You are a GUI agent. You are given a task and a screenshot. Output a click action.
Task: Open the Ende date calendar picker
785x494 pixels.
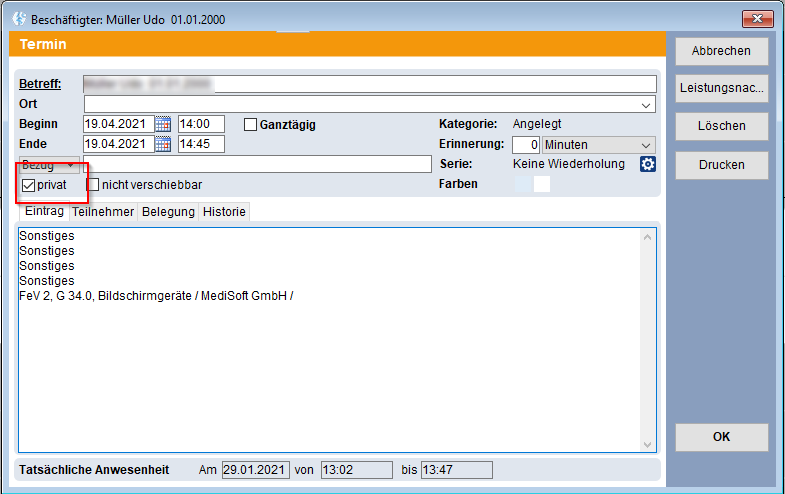click(163, 144)
